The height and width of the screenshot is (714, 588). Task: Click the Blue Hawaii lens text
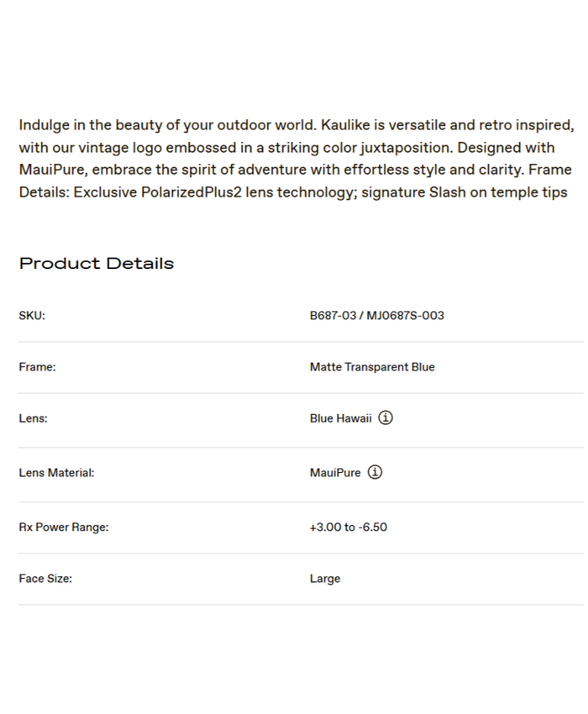point(340,418)
